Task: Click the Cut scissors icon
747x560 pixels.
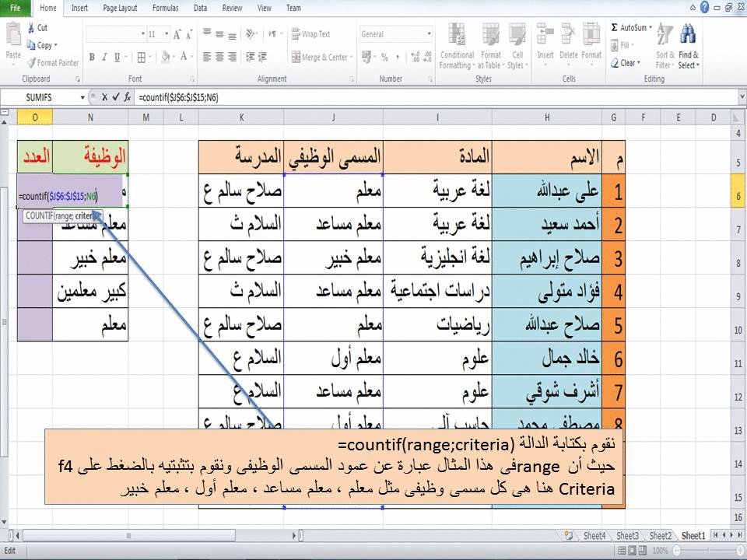Action: pyautogui.click(x=30, y=27)
